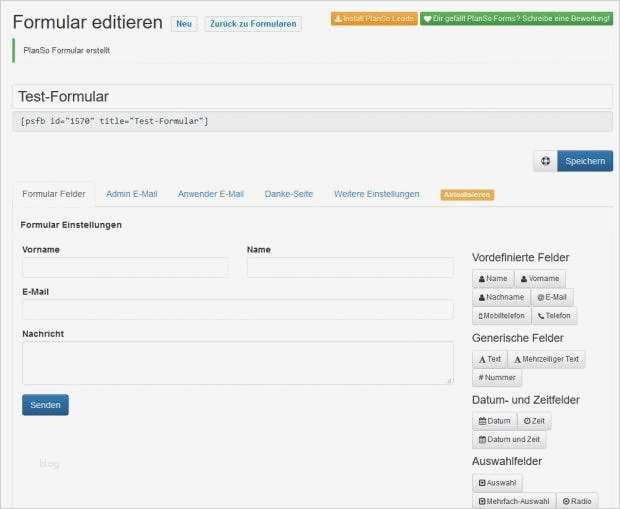Add an Auswahl select field
This screenshot has height=509, width=620.
click(497, 483)
